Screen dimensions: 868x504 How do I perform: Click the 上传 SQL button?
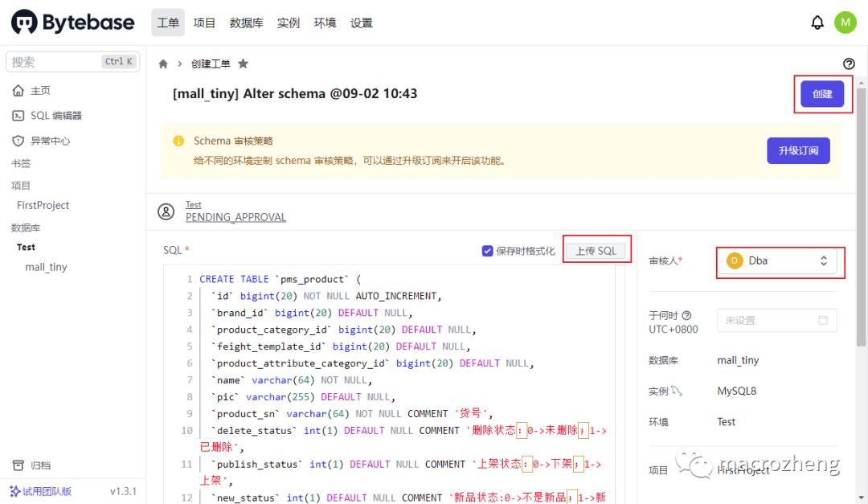[x=596, y=250]
